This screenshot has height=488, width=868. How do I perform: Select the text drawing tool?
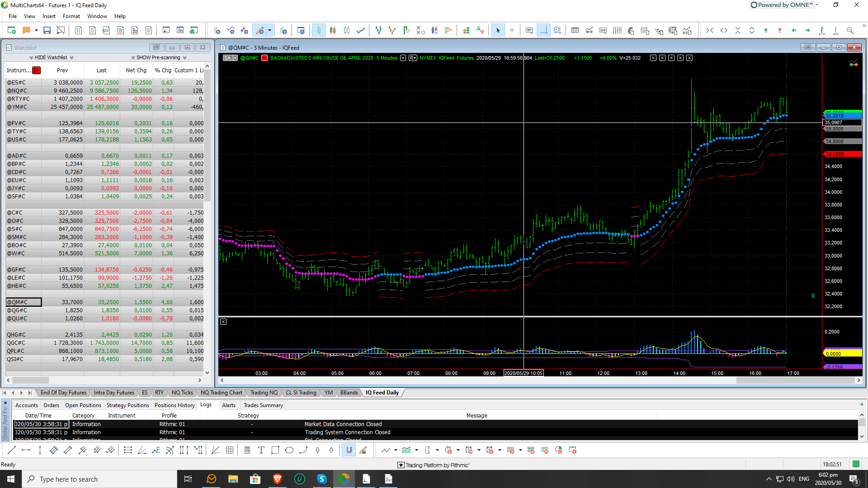(261, 450)
